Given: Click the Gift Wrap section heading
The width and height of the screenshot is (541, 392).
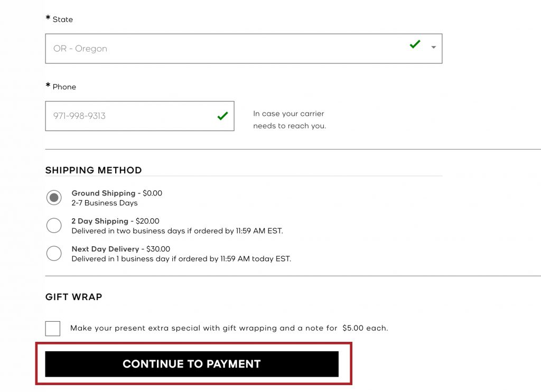Looking at the screenshot, I should 73,297.
